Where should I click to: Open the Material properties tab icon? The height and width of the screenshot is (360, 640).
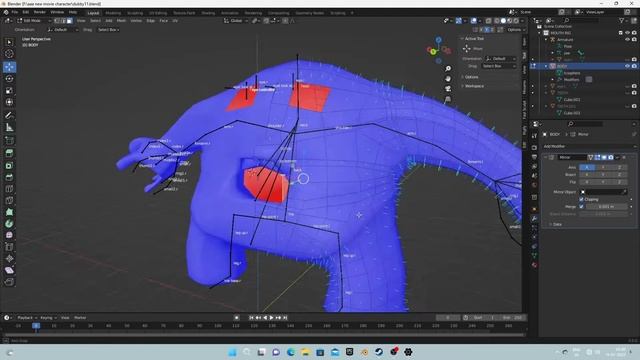tap(534, 265)
